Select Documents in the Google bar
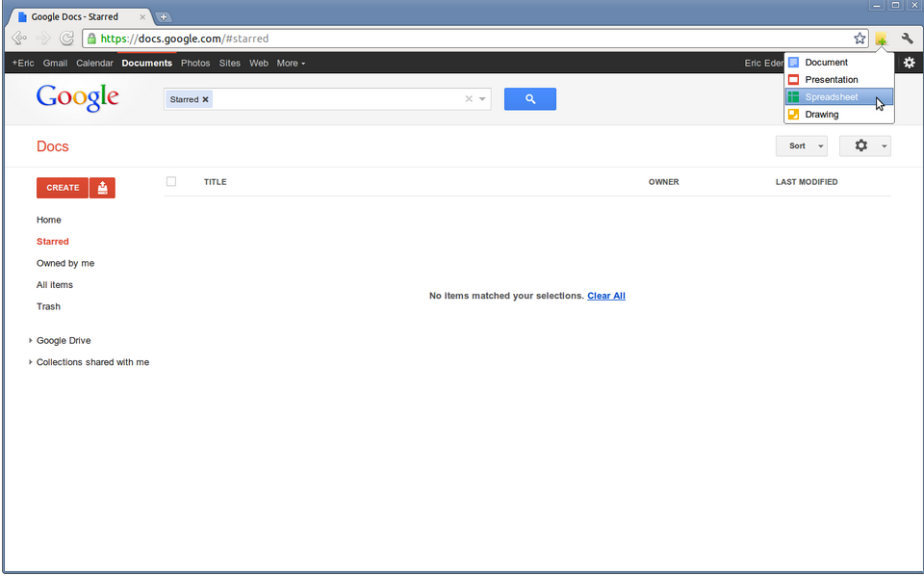The height and width of the screenshot is (576, 924). [146, 63]
